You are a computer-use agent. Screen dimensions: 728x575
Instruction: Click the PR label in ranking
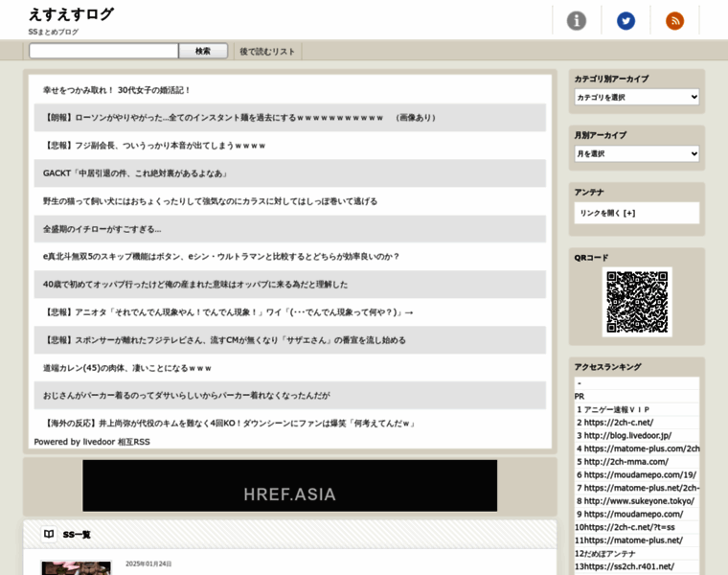[580, 396]
